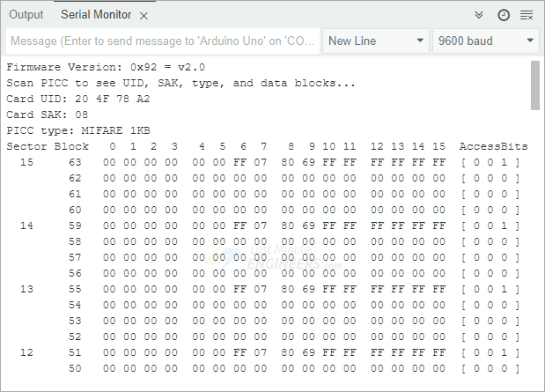
Task: Open the 9600 baud rate dropdown
Action: 485,41
